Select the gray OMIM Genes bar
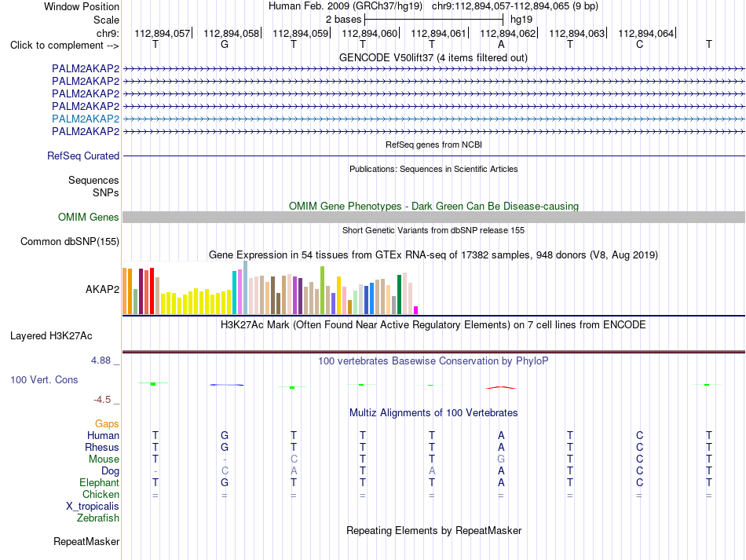Image resolution: width=746 pixels, height=560 pixels. 433,217
